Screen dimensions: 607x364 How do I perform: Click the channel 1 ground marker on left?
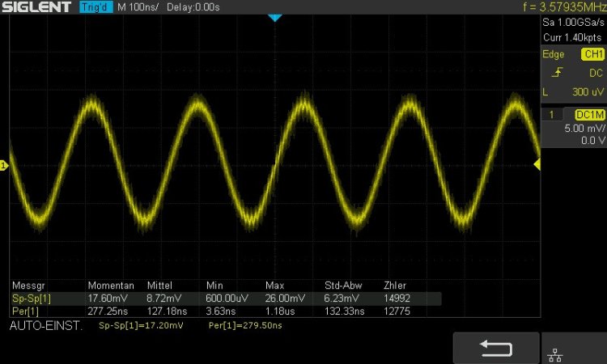pyautogui.click(x=4, y=166)
